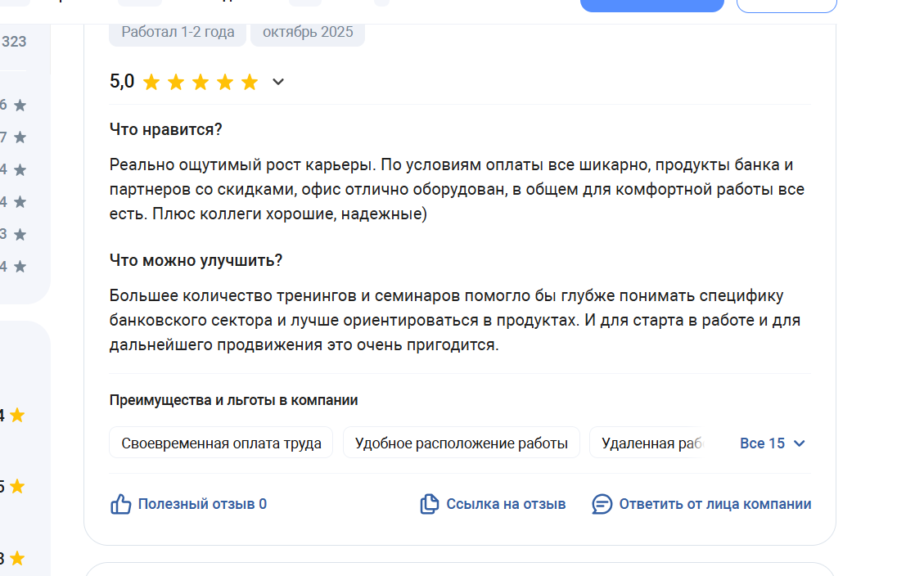The width and height of the screenshot is (924, 576).
Task: Click the first gold star in the 5,0 rating
Action: 151,82
